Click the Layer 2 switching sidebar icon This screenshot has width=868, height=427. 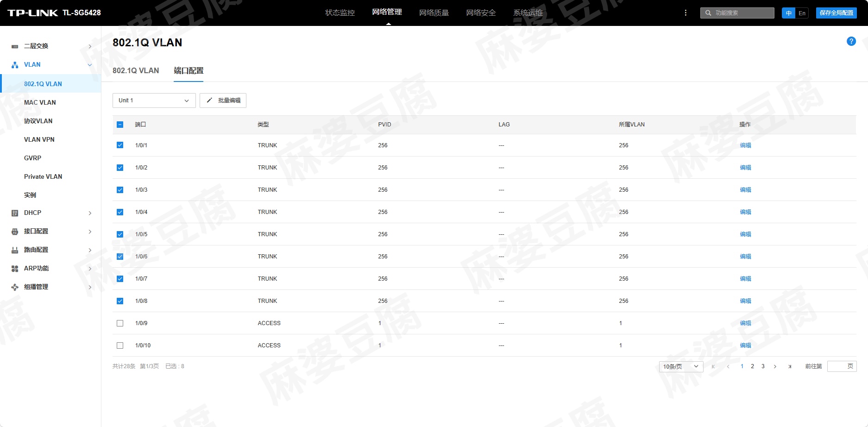pyautogui.click(x=15, y=46)
